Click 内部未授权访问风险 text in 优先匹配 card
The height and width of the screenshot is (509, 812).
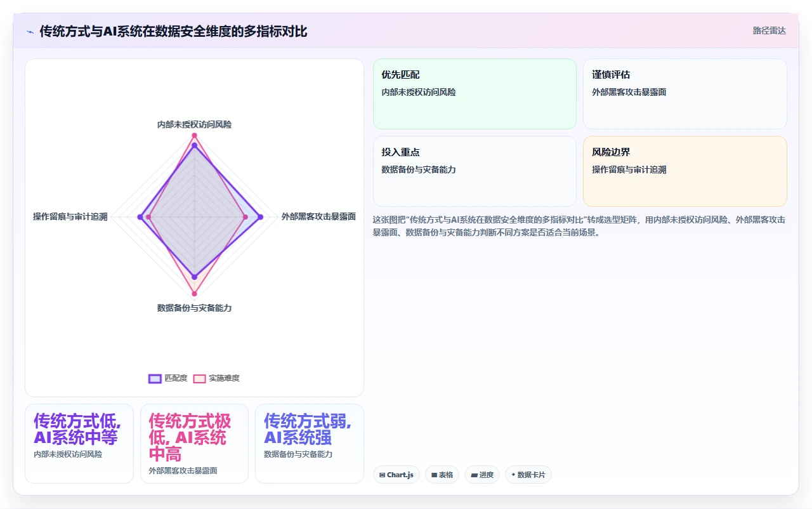[419, 92]
